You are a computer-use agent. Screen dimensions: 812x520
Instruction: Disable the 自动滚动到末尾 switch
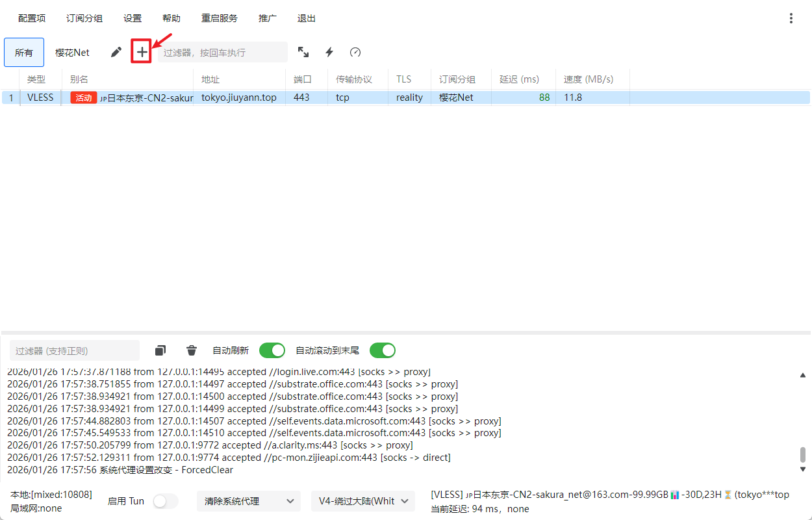click(x=383, y=350)
